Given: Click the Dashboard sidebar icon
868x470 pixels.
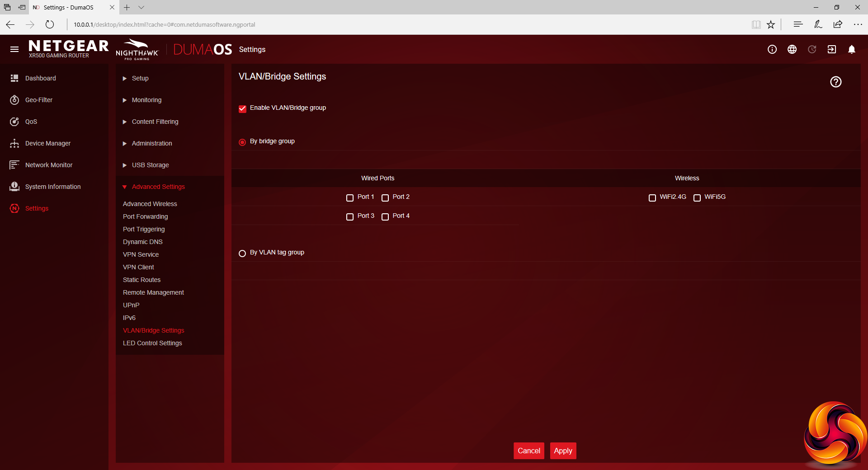Looking at the screenshot, I should coord(14,78).
